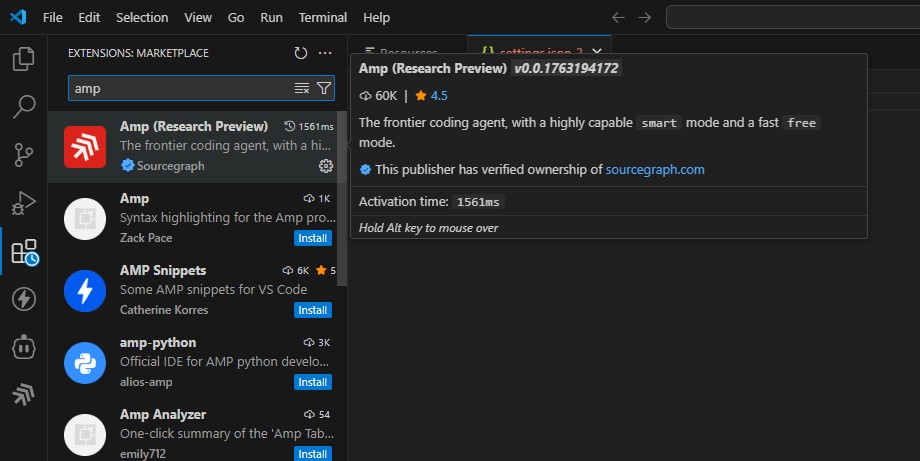This screenshot has width=920, height=461.
Task: Open the Search view in activity bar
Action: [23, 107]
